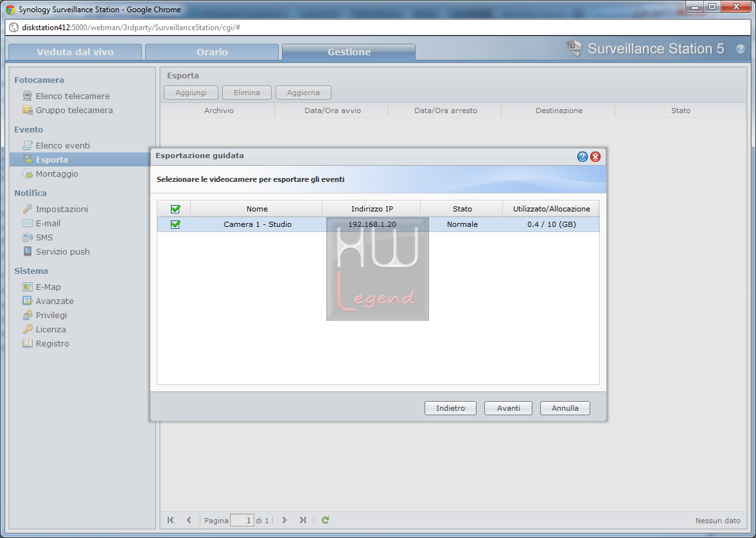
Task: Sort by Stato column in dialog
Action: tap(462, 208)
